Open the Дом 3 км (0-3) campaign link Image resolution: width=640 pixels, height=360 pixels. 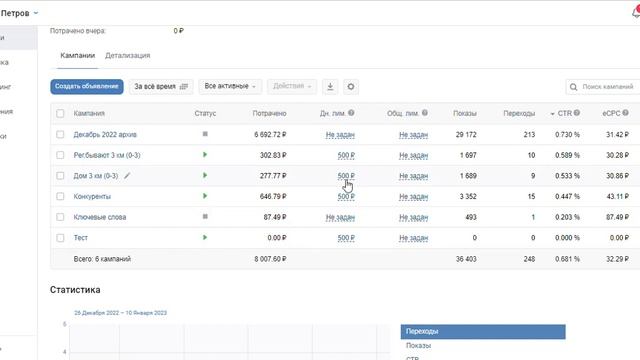tap(96, 176)
